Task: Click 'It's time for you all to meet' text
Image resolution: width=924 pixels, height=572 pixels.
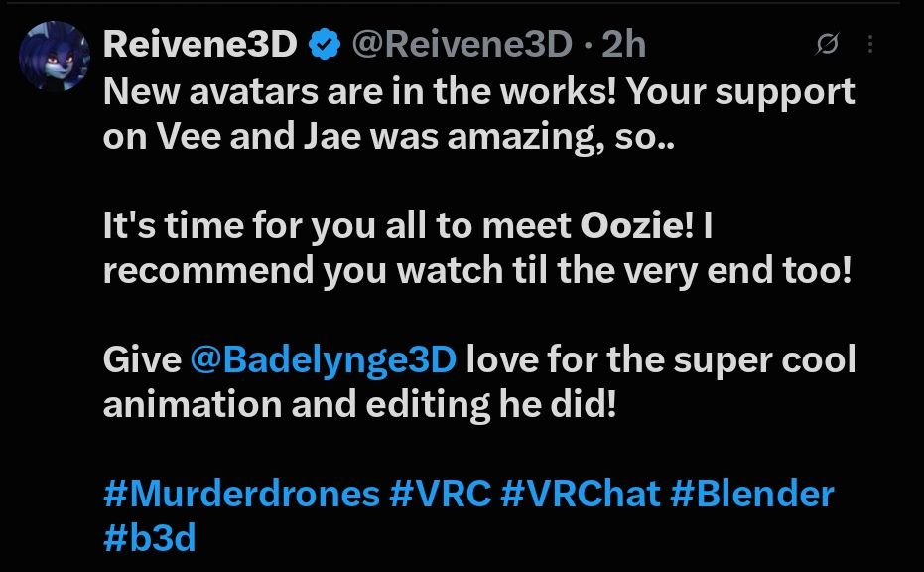Action: (x=337, y=225)
